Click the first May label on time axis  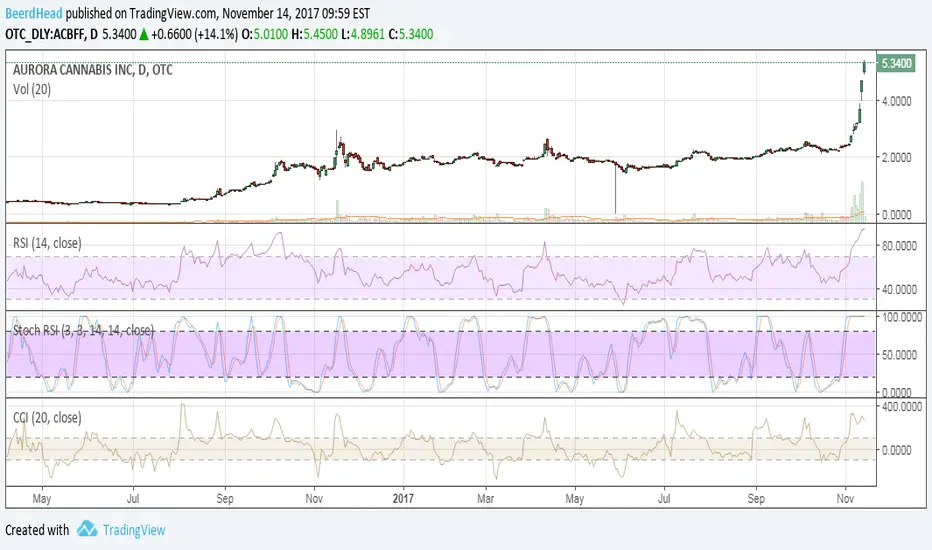click(x=42, y=498)
